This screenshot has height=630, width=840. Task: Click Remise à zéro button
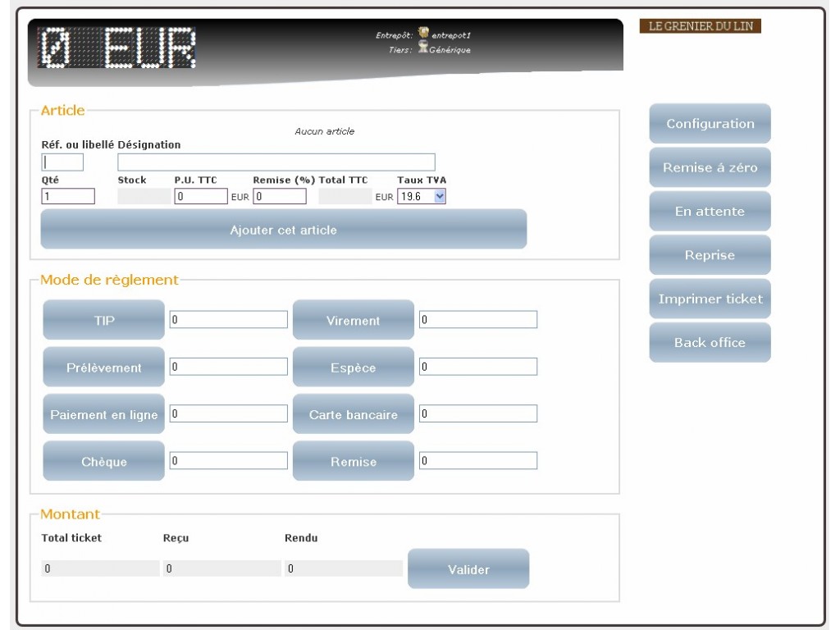pos(710,167)
